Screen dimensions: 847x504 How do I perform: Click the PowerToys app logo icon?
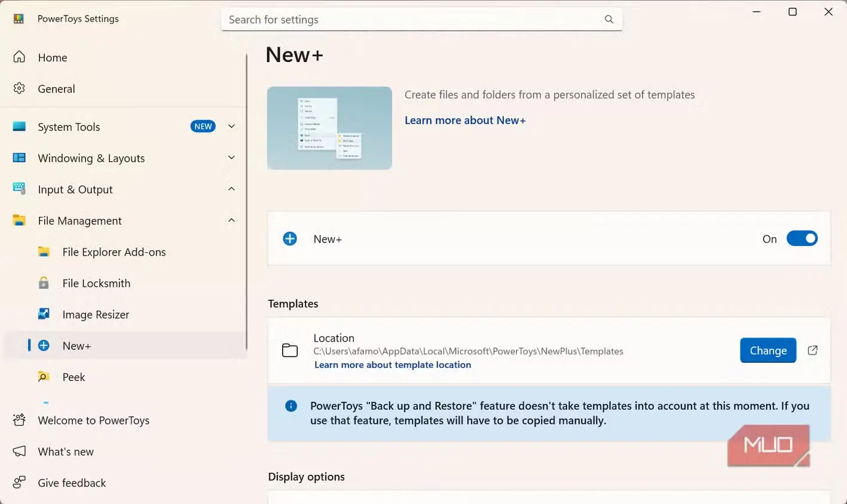(x=19, y=19)
